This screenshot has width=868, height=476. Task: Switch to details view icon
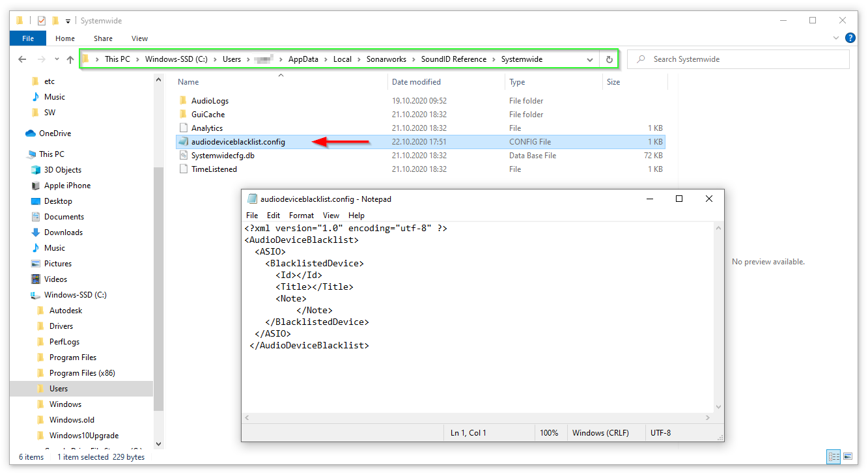click(833, 456)
